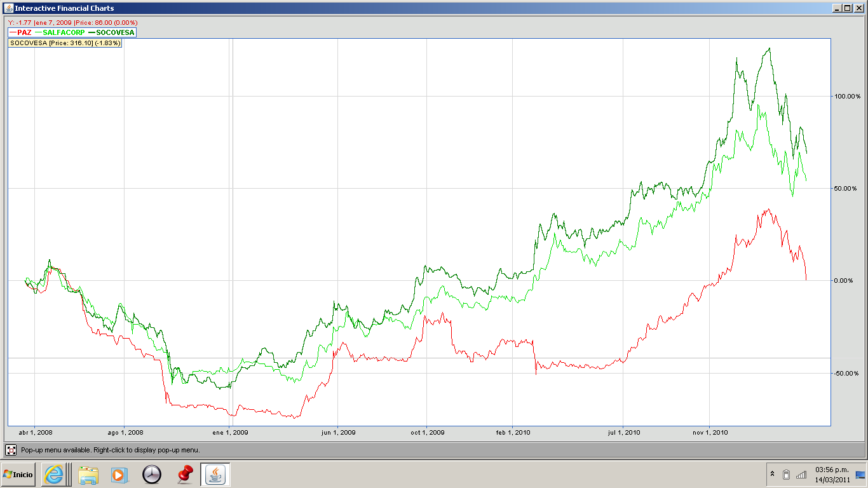Close the Interactive Financial Charts window
Image resolution: width=868 pixels, height=488 pixels.
858,8
